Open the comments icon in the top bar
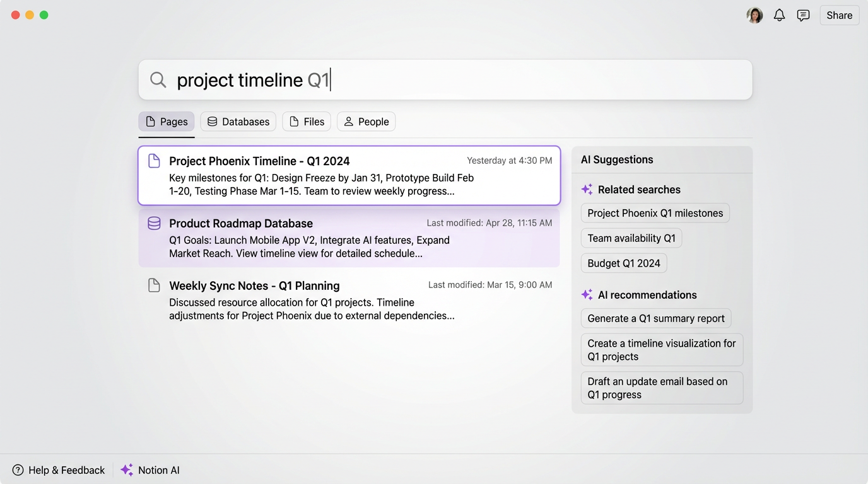Screen dimensions: 868x484 803,14
